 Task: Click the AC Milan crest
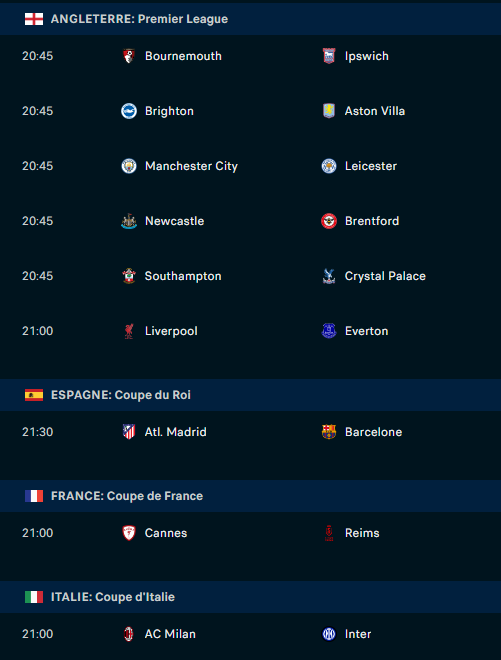point(129,634)
